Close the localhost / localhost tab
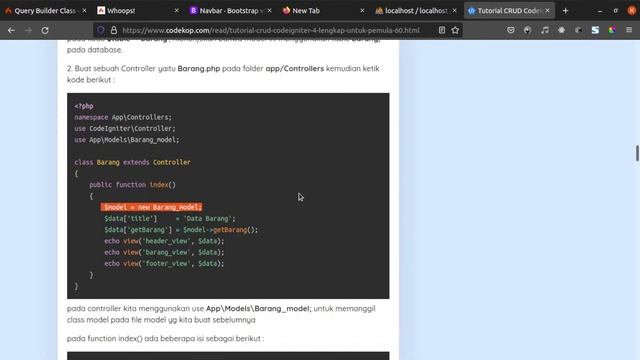 (454, 11)
